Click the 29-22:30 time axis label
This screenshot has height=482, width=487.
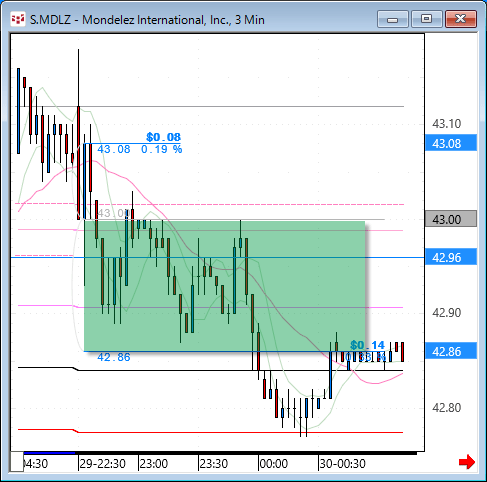pyautogui.click(x=103, y=464)
